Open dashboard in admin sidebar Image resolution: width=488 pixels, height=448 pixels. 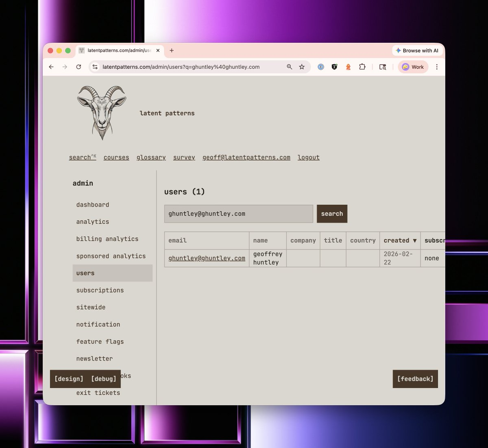coord(112,205)
